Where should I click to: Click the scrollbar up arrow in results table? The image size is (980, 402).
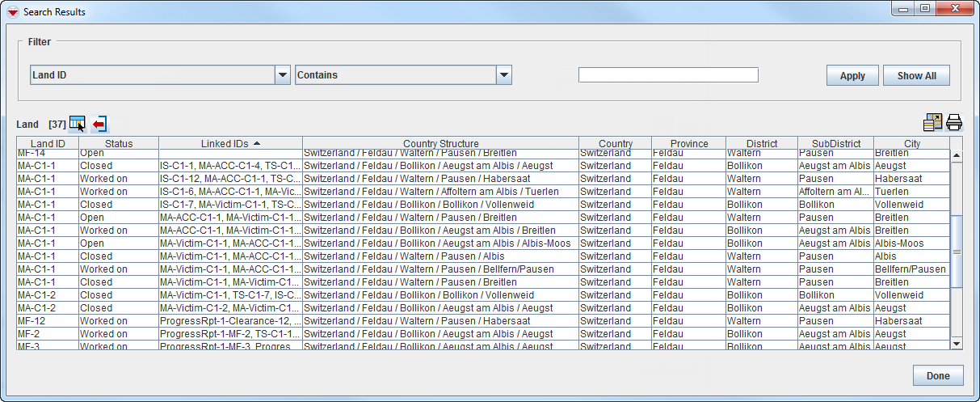[957, 156]
